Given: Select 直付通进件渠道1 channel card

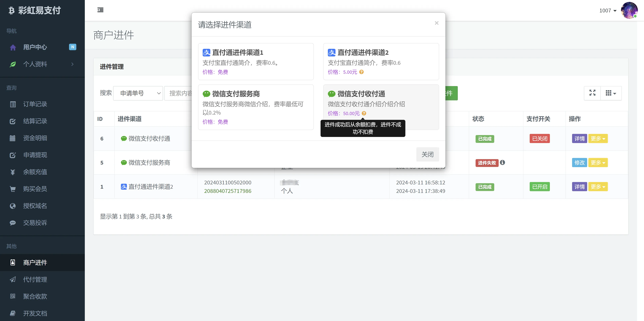Looking at the screenshot, I should pyautogui.click(x=255, y=62).
